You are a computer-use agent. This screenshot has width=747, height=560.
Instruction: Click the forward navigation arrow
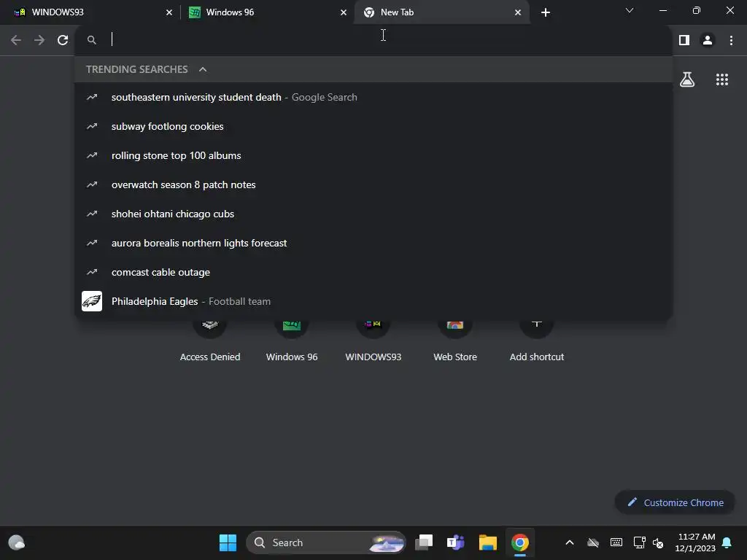click(39, 40)
